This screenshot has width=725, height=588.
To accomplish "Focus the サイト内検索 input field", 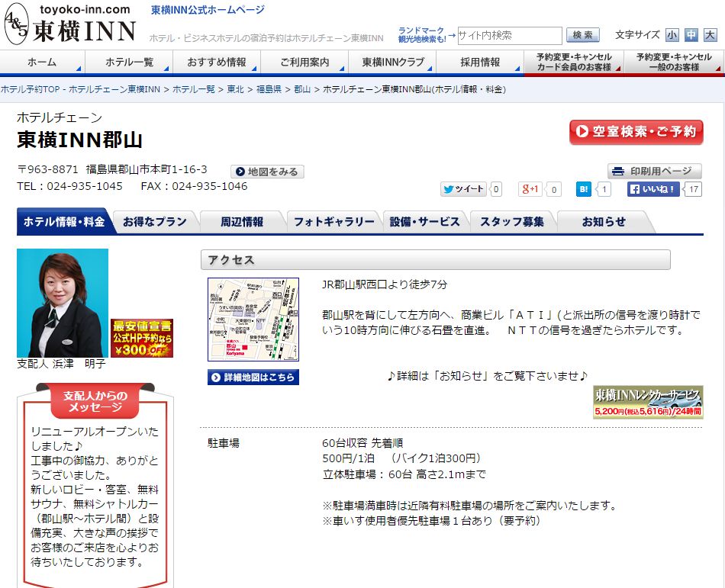I will click(x=510, y=36).
